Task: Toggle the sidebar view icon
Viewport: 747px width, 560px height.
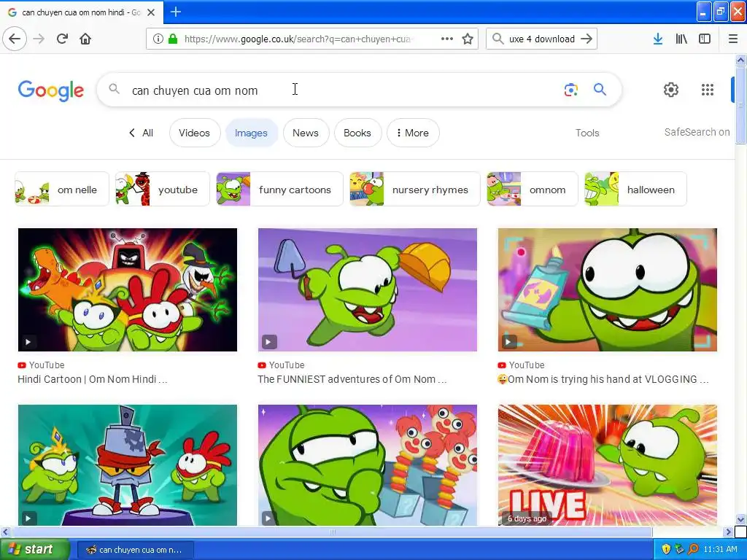Action: (705, 39)
